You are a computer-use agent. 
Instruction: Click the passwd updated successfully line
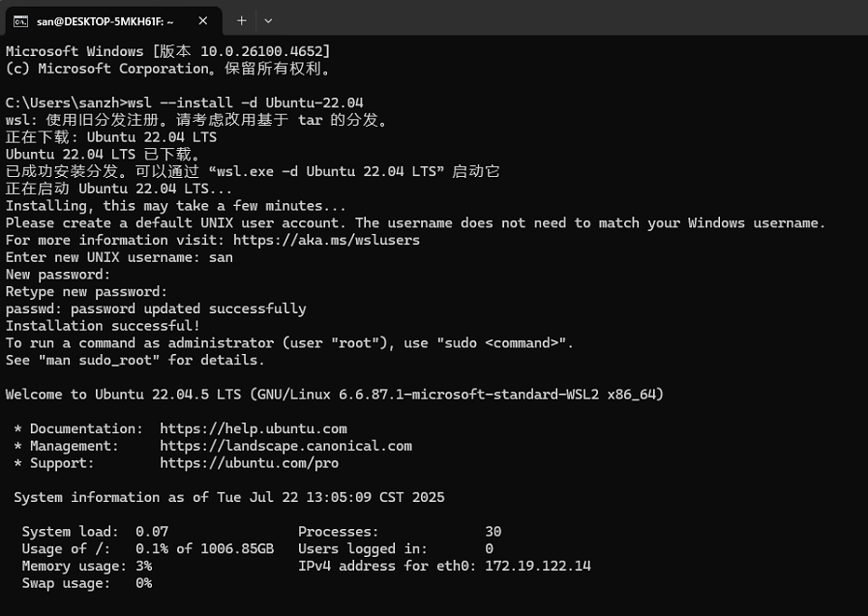155,308
